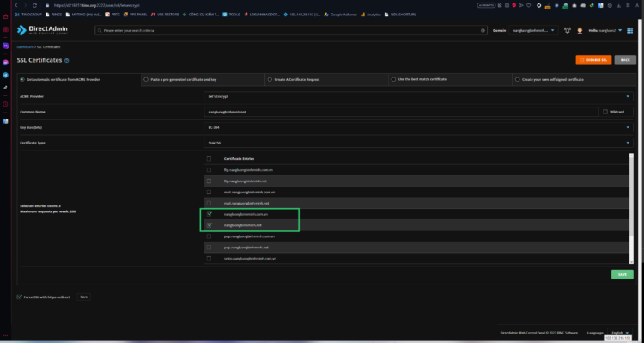This screenshot has width=644, height=343.
Task: Open the Analytics bookmark
Action: (x=371, y=14)
